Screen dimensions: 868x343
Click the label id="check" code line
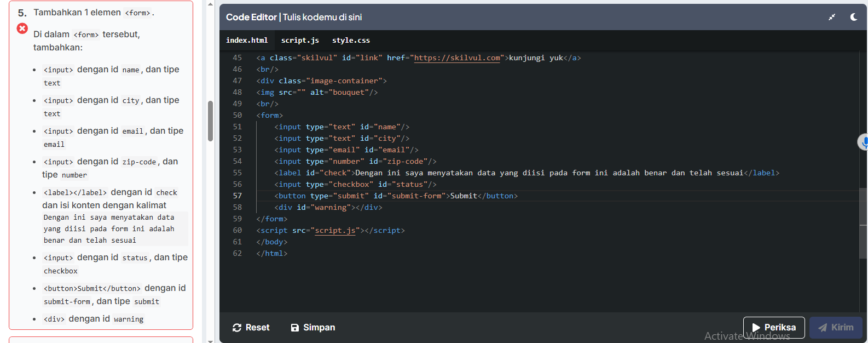click(x=527, y=173)
